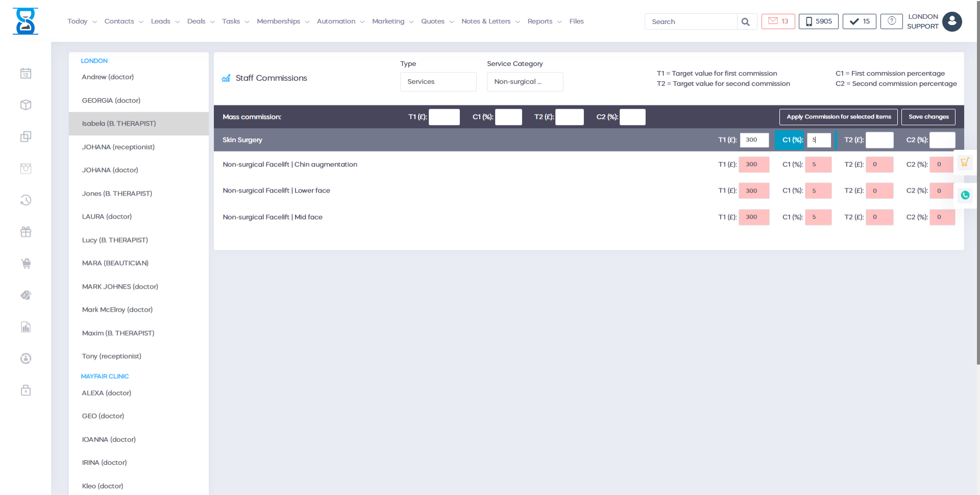This screenshot has width=980, height=495.
Task: Open the green phone widget icon
Action: tap(965, 195)
